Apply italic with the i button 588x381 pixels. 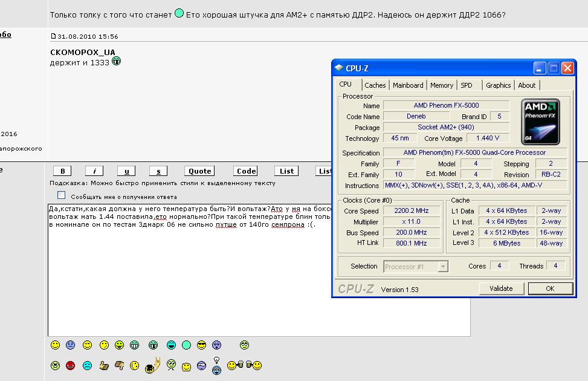(x=94, y=171)
